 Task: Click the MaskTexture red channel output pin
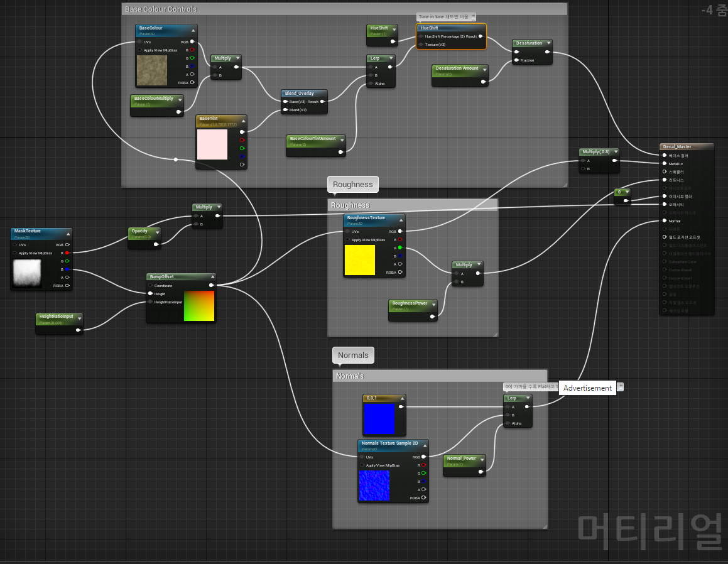[x=67, y=252]
